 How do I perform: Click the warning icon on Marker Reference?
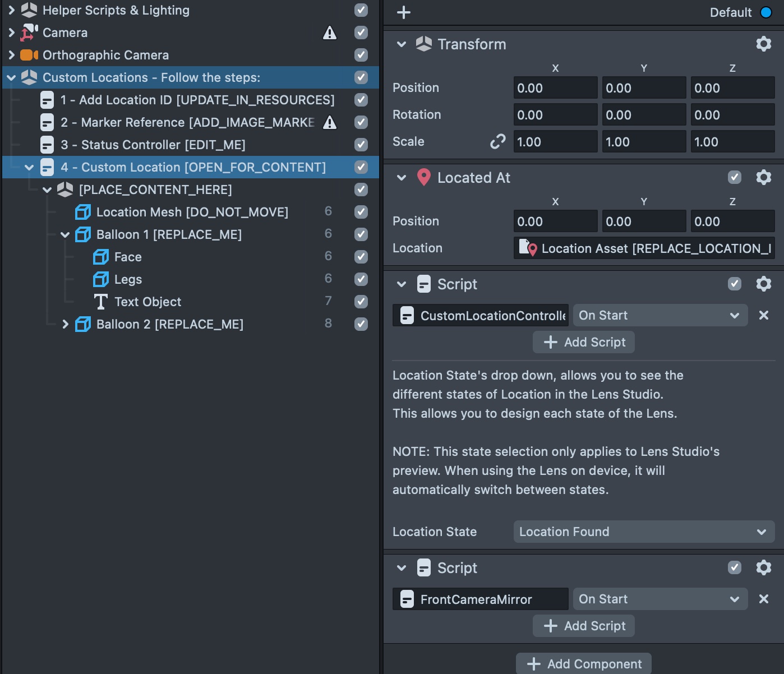(330, 122)
